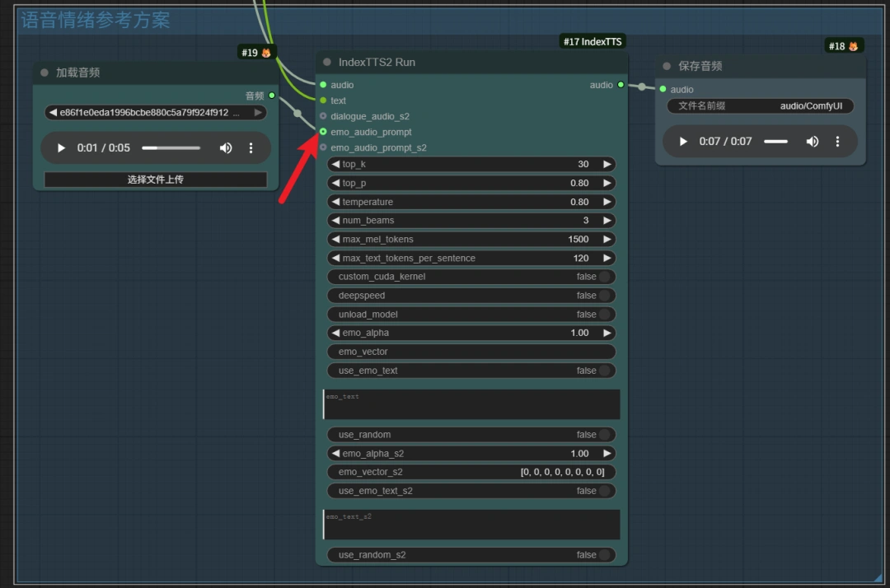Click 选择文件上传 upload button
The height and width of the screenshot is (588, 890).
pos(156,180)
